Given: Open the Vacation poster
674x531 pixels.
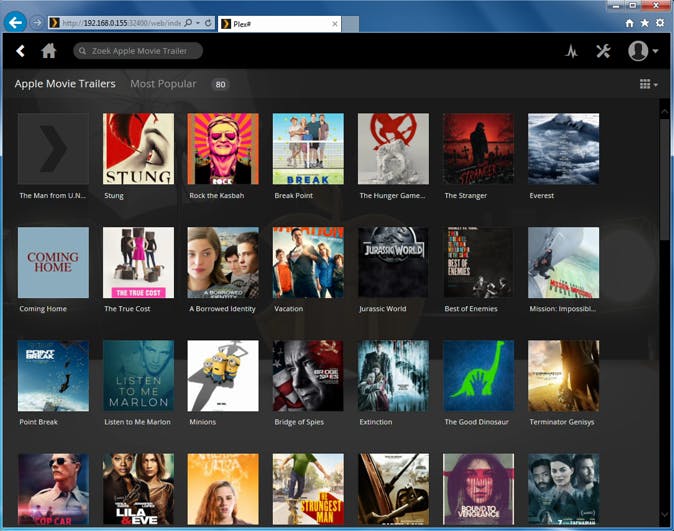Looking at the screenshot, I should (308, 263).
